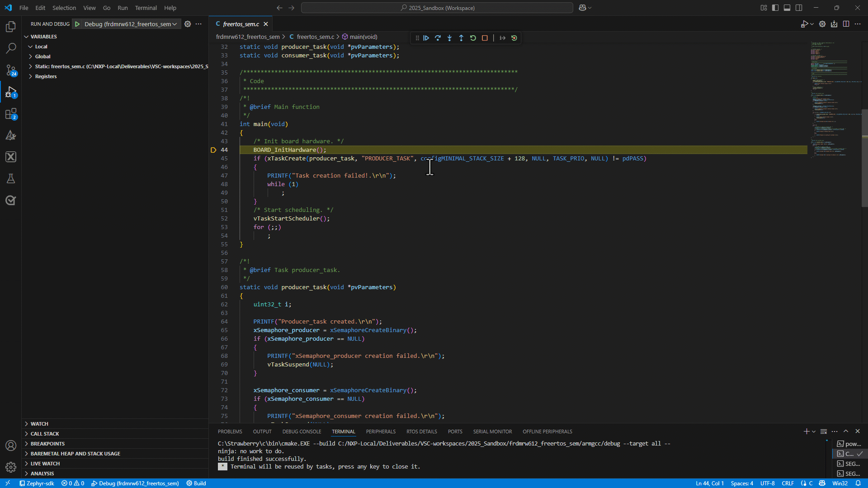Click the editor minimap scrollbar slider
The image size is (868, 488).
[x=864, y=158]
